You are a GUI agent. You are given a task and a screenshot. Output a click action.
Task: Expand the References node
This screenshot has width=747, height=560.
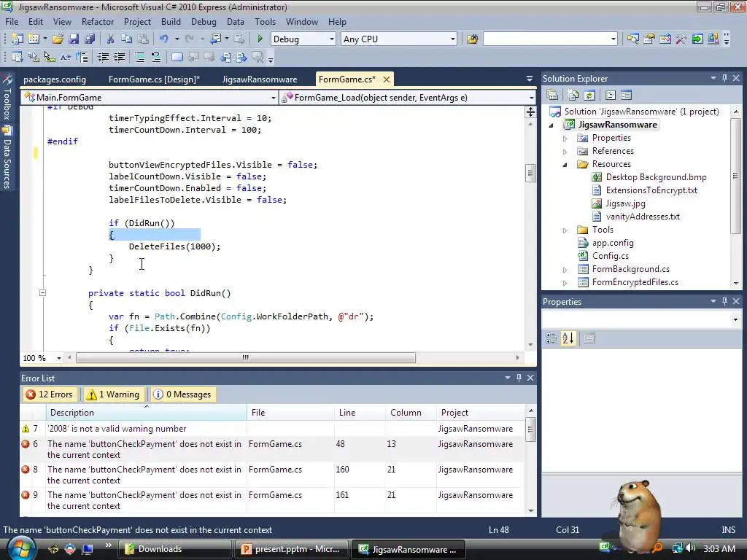(565, 152)
